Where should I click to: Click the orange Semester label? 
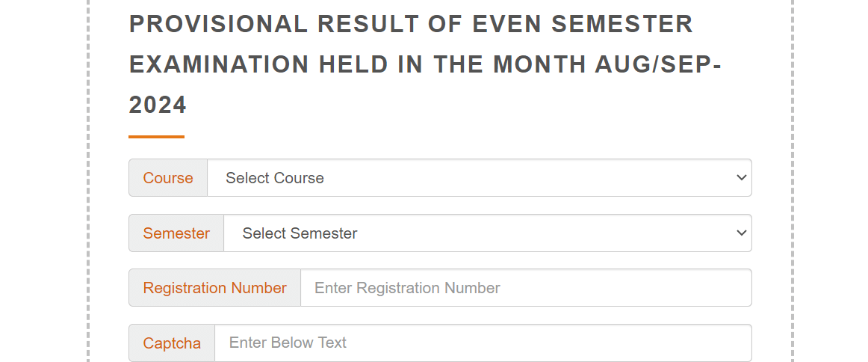[176, 233]
